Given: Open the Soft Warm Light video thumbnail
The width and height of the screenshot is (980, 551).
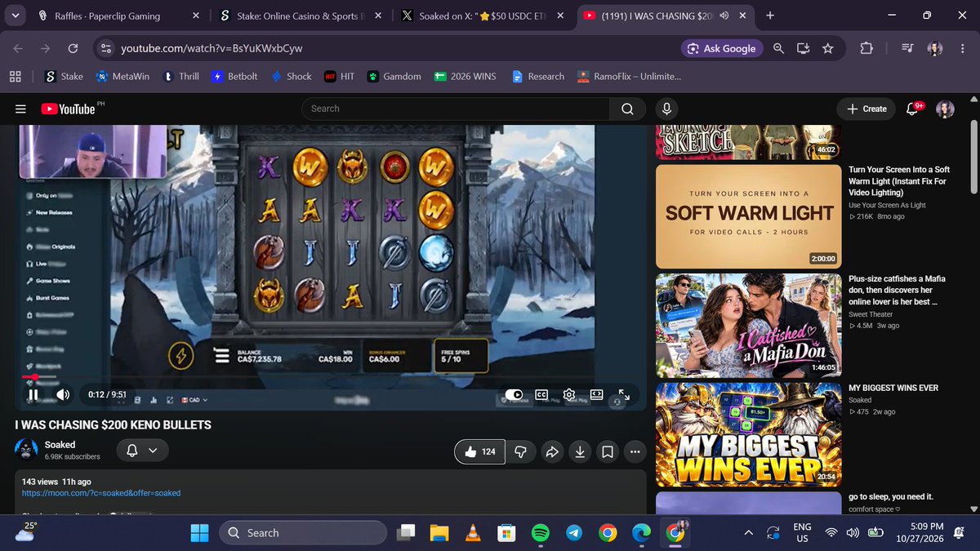Looking at the screenshot, I should (x=749, y=216).
